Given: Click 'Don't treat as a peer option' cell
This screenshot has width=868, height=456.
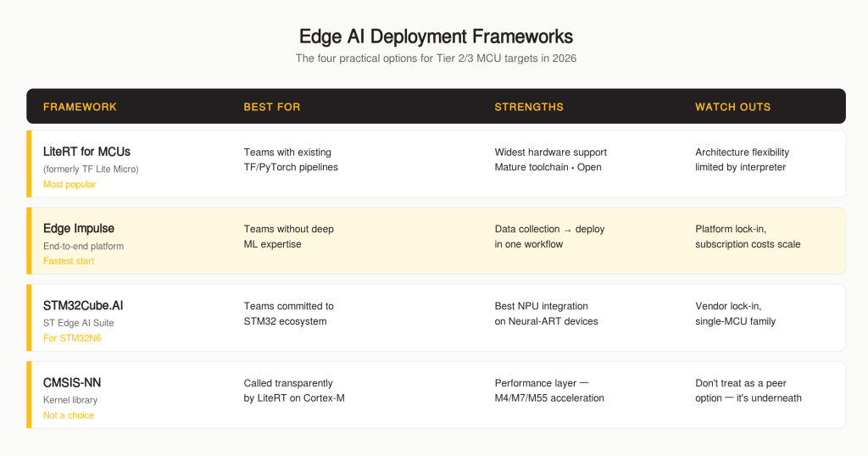Looking at the screenshot, I should (x=748, y=390).
